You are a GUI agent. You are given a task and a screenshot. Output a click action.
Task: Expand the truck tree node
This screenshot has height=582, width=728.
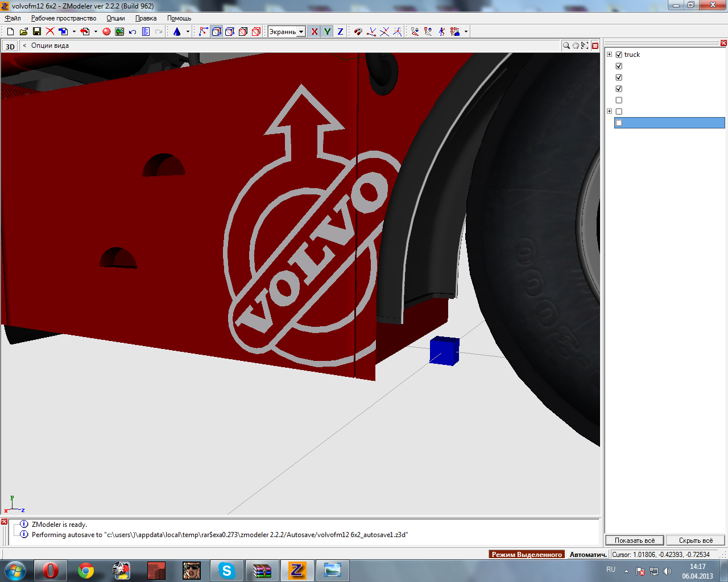click(x=609, y=55)
